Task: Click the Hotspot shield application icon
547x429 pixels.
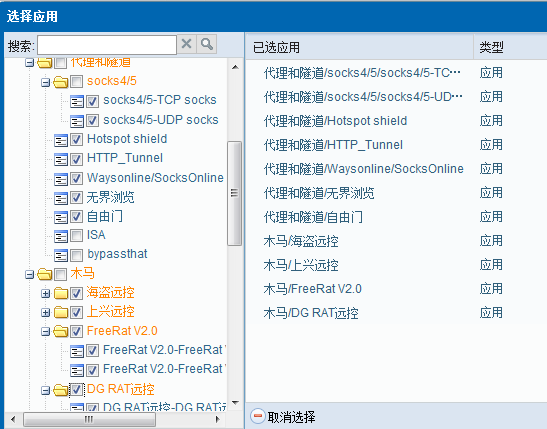Action: click(61, 141)
